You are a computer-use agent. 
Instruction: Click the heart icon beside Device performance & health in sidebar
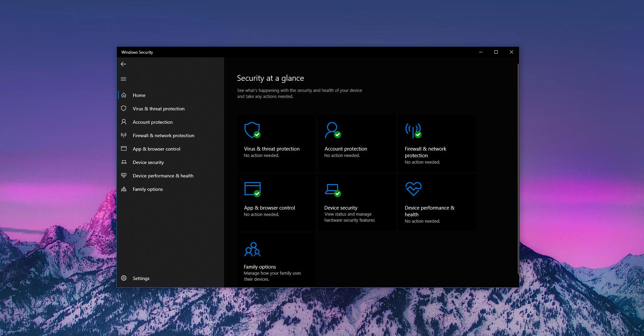tap(124, 176)
